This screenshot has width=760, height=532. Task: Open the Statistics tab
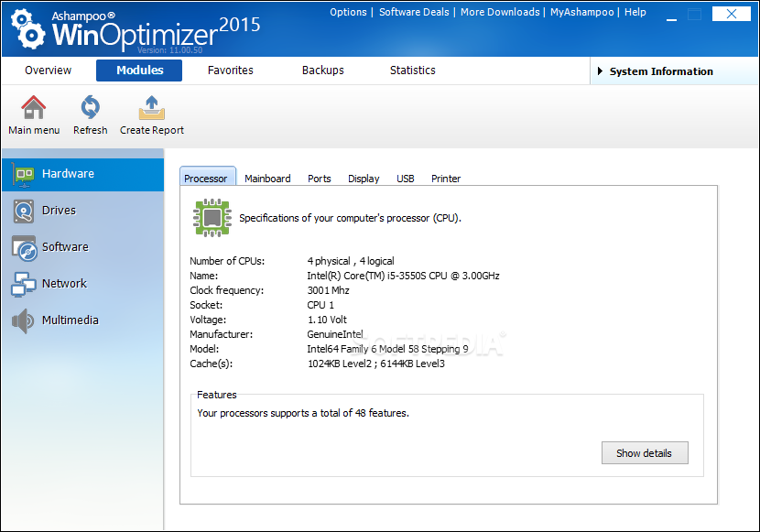[412, 71]
